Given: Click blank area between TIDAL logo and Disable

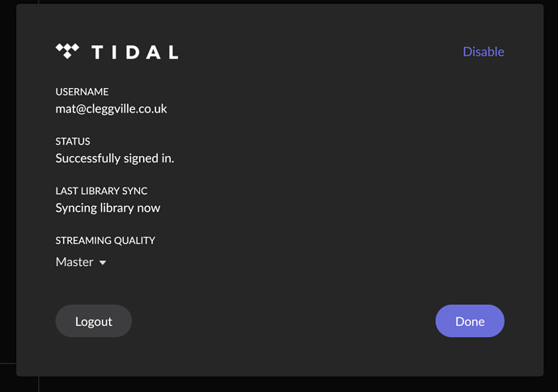Looking at the screenshot, I should pyautogui.click(x=320, y=52).
